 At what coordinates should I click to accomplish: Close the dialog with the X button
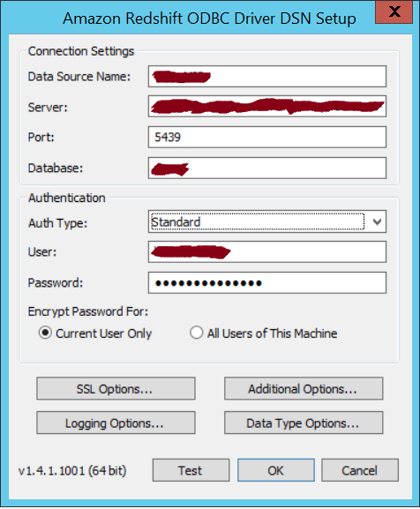(x=394, y=12)
